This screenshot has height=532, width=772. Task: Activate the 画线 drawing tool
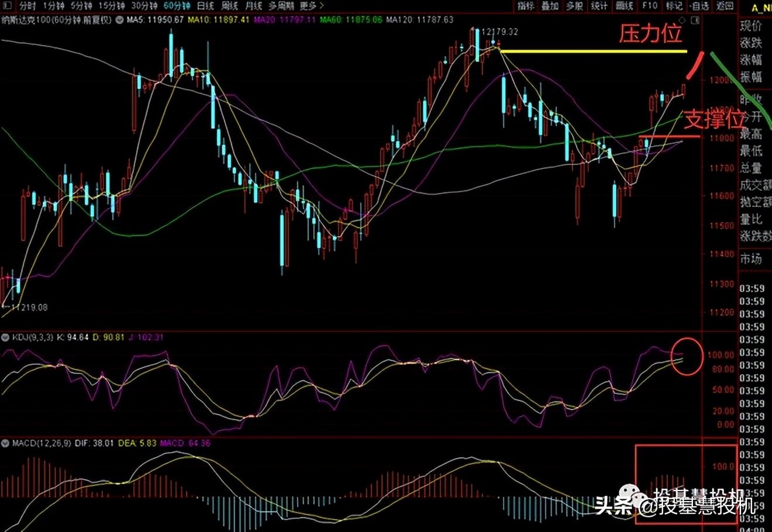[x=624, y=6]
